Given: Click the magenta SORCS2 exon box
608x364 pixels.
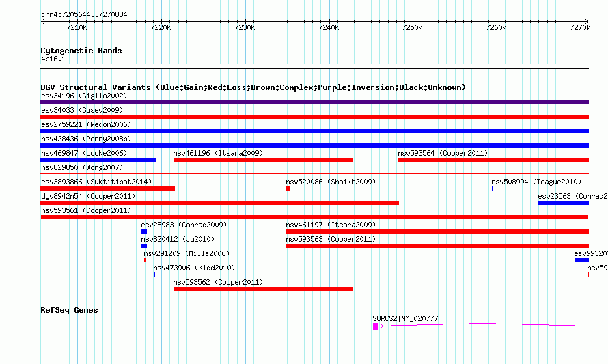Looking at the screenshot, I should (375, 326).
